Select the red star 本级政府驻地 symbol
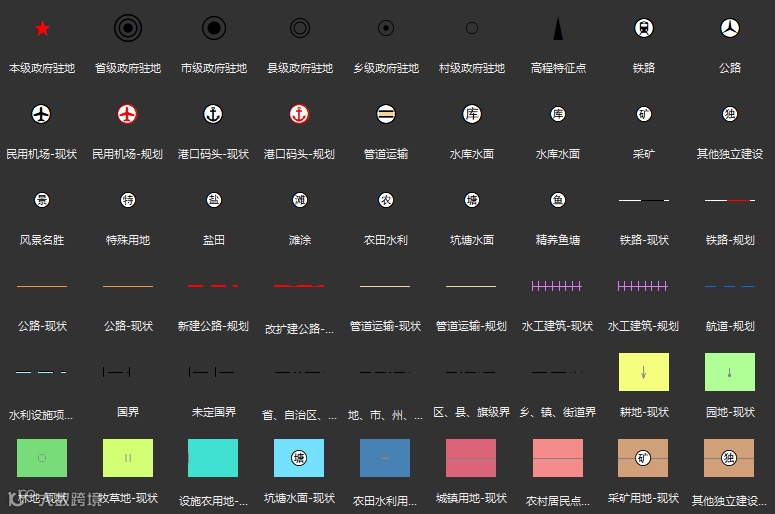The width and height of the screenshot is (775, 514). click(x=43, y=29)
